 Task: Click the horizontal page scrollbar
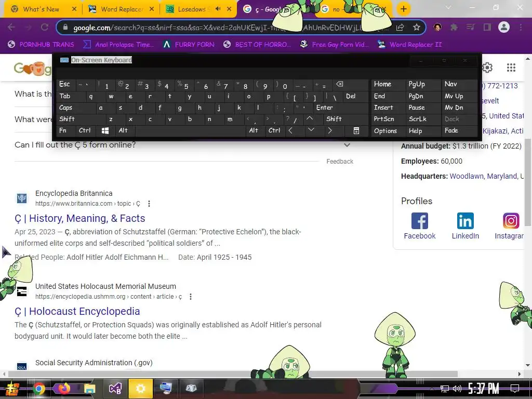pos(233,374)
